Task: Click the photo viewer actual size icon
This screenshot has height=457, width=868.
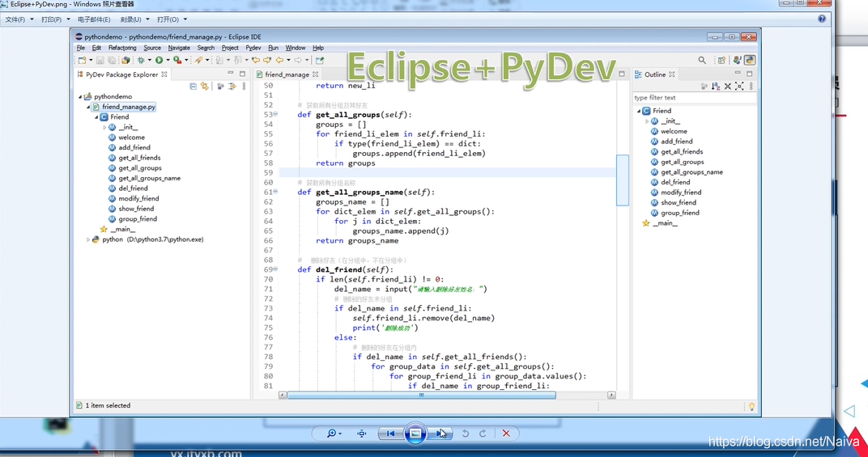Action: coord(361,434)
